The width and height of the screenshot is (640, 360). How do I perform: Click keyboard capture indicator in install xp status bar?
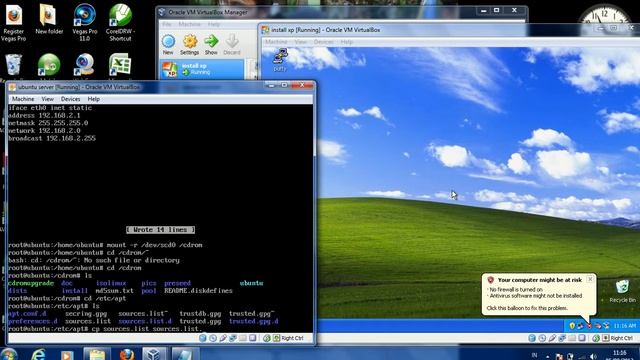coord(606,338)
